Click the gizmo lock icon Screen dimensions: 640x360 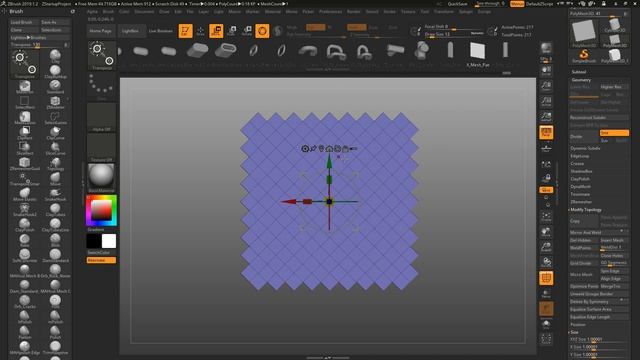345,149
